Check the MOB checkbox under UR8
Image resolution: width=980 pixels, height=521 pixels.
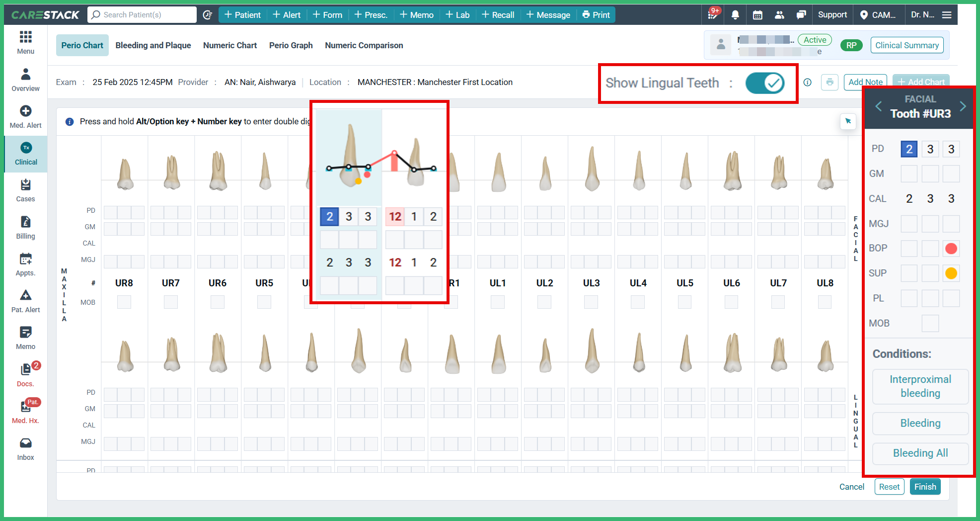point(124,302)
